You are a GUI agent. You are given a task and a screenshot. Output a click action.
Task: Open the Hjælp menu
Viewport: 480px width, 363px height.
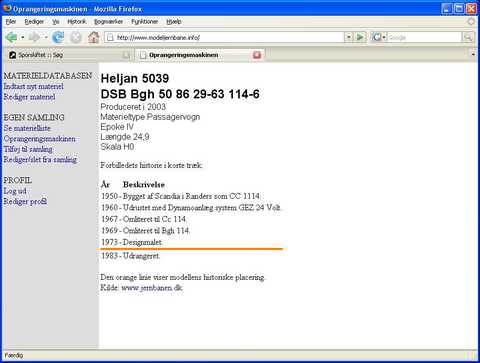(x=174, y=22)
